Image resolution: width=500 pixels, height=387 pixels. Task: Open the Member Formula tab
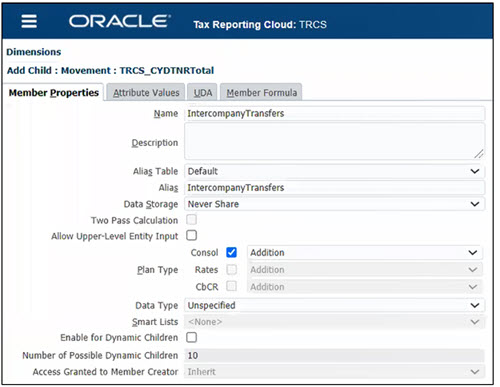pos(262,93)
